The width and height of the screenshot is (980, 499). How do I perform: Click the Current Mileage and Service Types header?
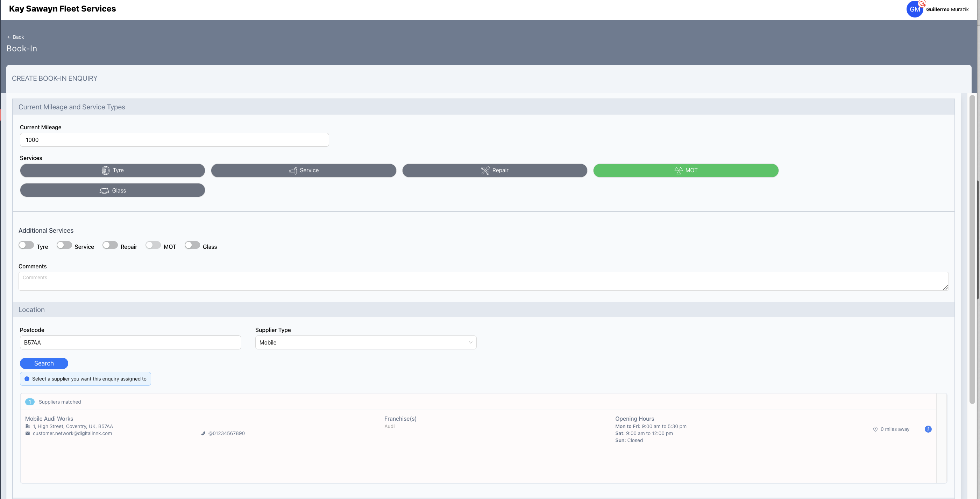coord(484,107)
